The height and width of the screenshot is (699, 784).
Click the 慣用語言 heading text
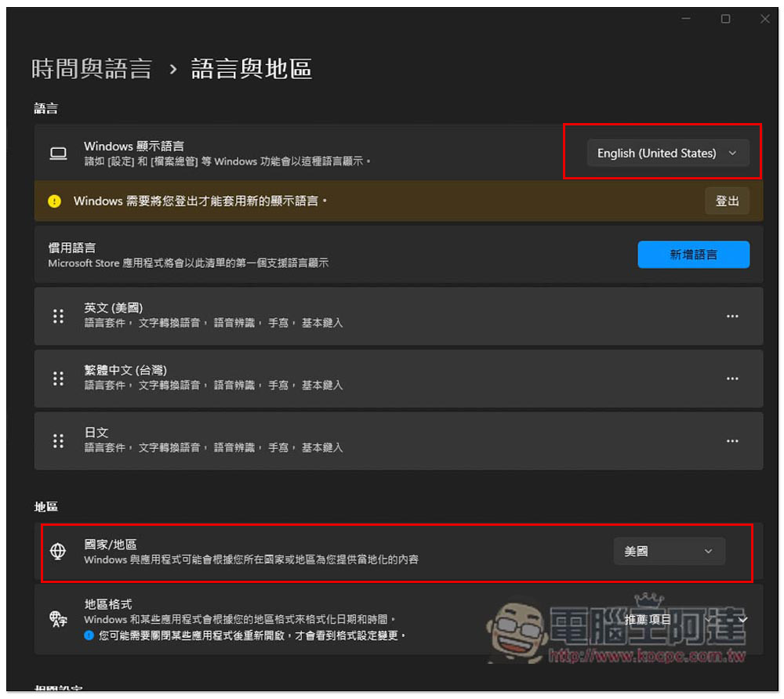coord(72,248)
